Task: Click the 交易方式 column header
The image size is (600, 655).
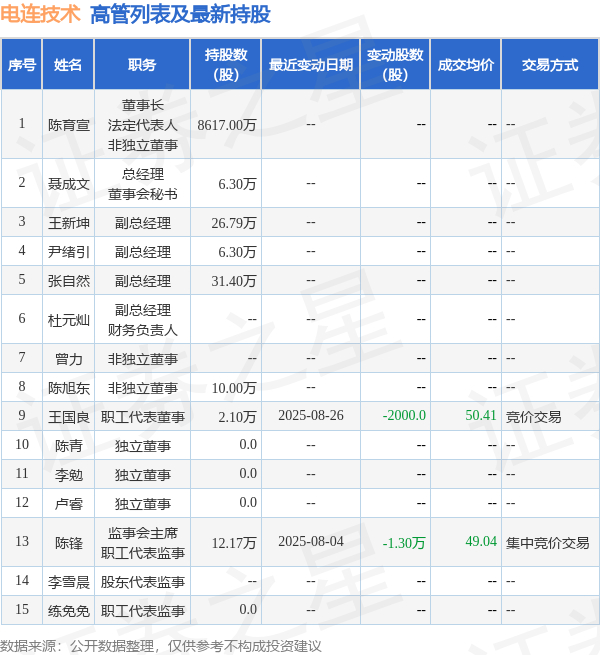Action: coord(550,65)
